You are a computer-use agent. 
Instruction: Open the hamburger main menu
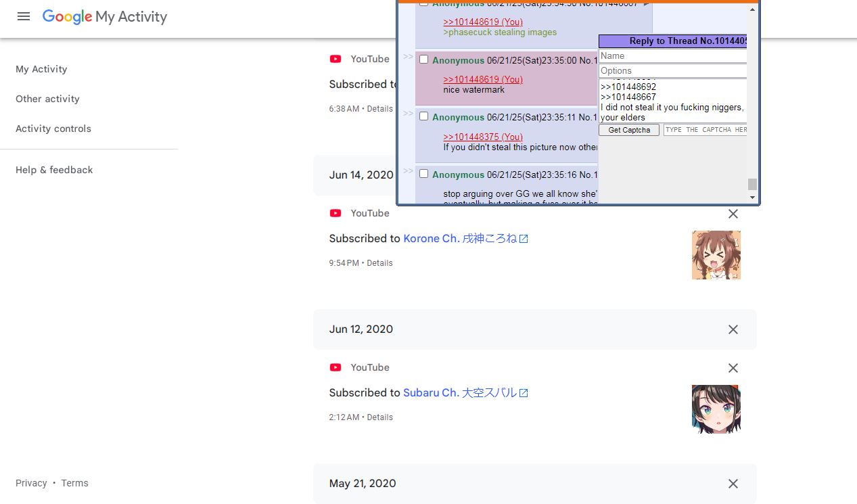[x=24, y=17]
